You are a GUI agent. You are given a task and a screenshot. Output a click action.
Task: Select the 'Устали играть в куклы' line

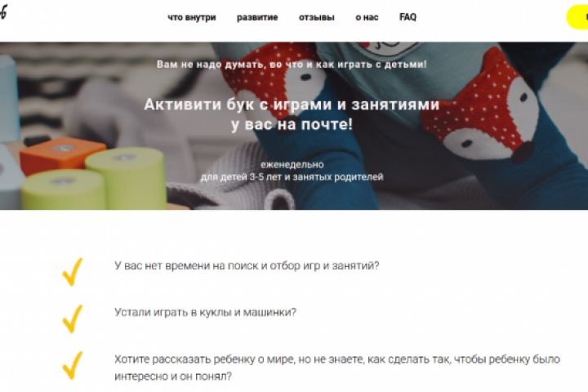(x=205, y=312)
